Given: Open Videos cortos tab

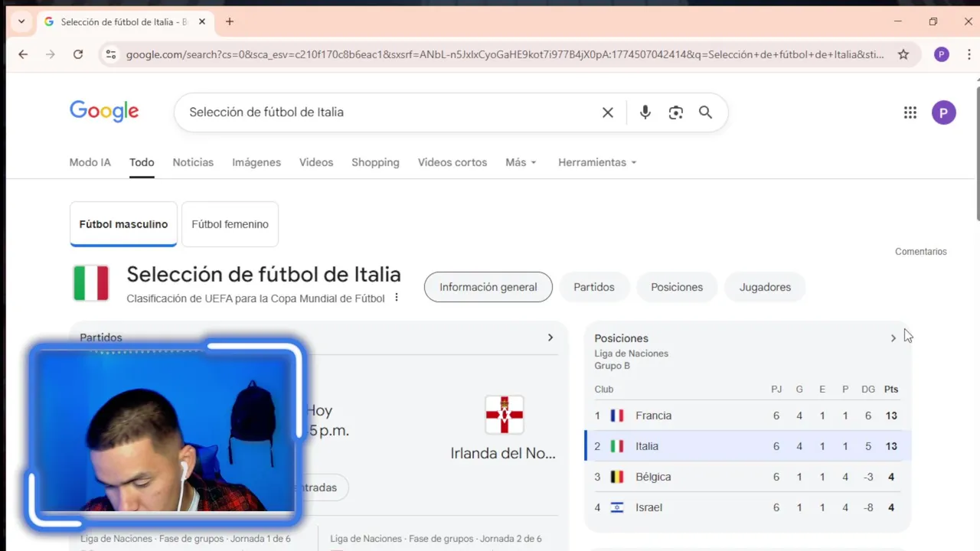Looking at the screenshot, I should tap(452, 162).
